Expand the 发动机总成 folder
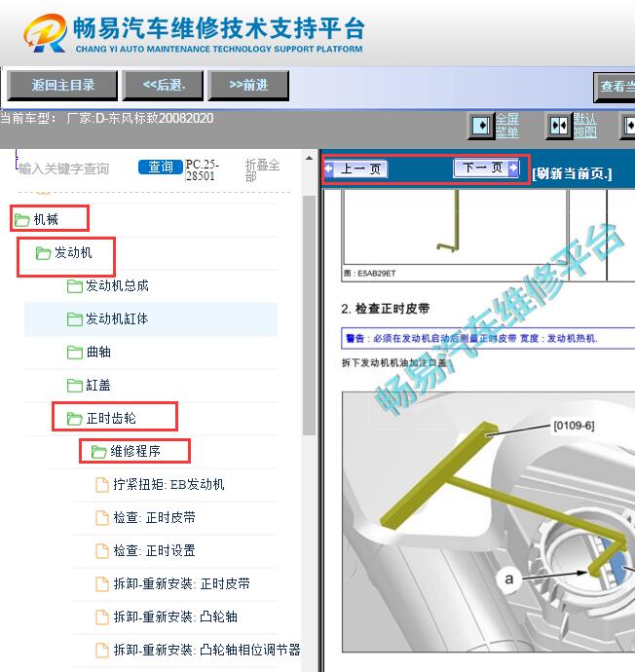This screenshot has width=635, height=672. click(117, 285)
